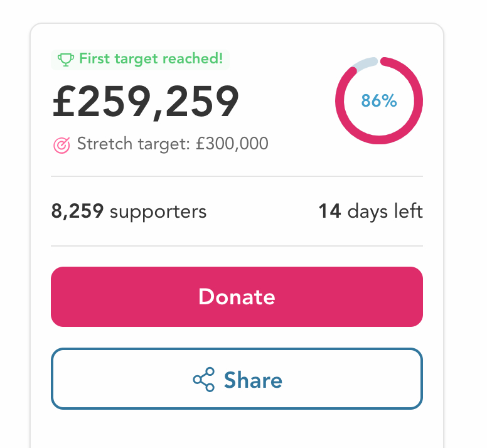Click the share network icon
This screenshot has height=448, width=487.
pyautogui.click(x=203, y=380)
